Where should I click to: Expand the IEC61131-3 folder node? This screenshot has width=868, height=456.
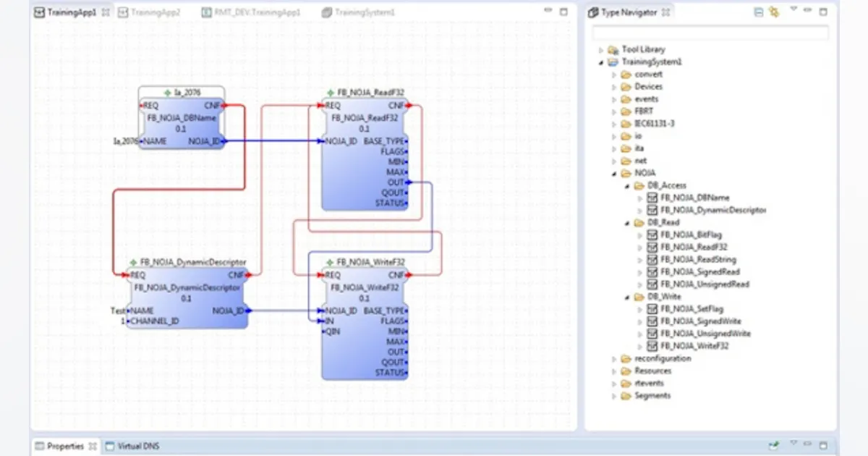[613, 124]
